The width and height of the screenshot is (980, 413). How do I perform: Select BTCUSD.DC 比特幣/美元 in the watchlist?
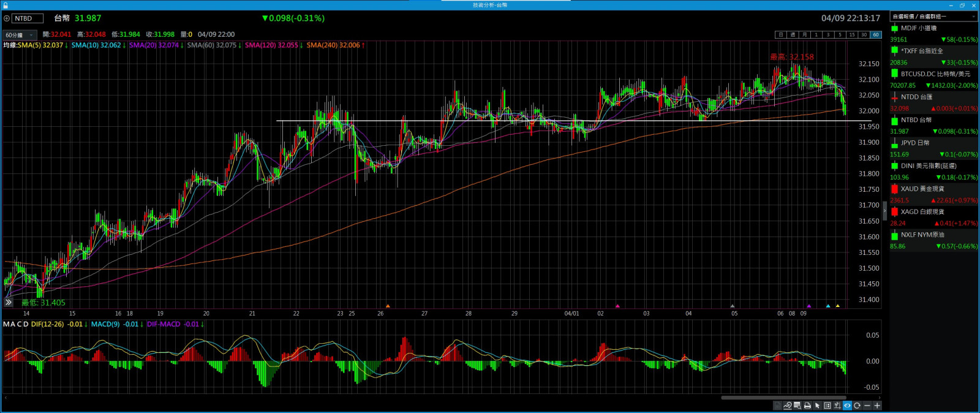click(933, 74)
